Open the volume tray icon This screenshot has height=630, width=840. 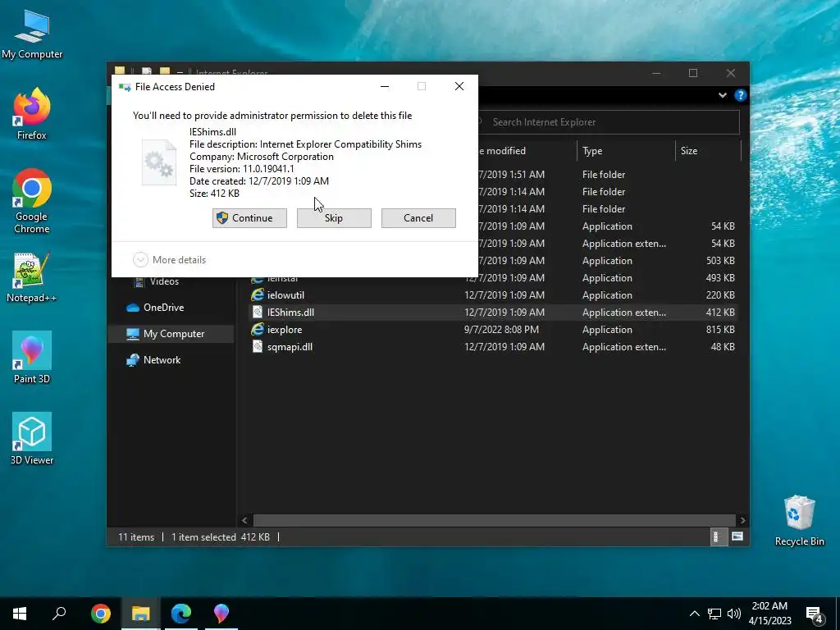(x=734, y=614)
